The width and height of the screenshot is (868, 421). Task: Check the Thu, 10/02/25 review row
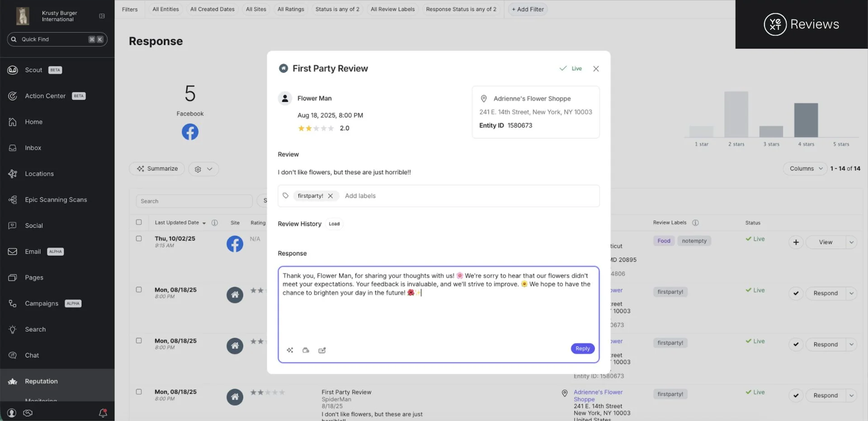pyautogui.click(x=139, y=239)
